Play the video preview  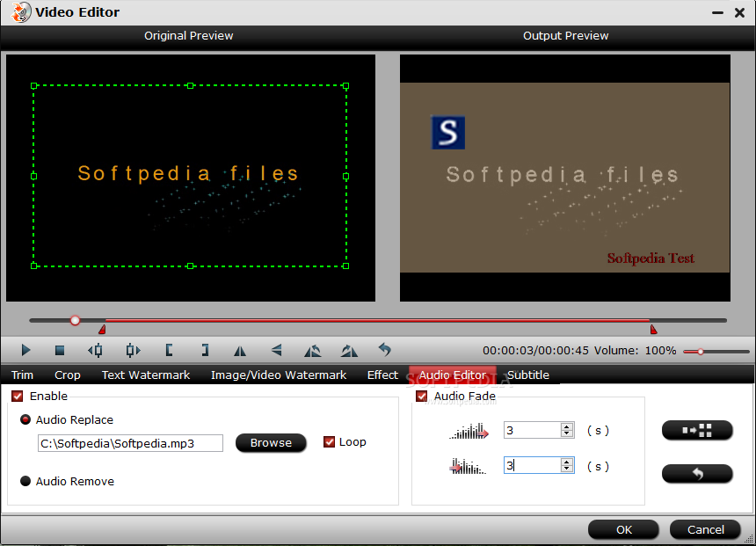point(26,350)
